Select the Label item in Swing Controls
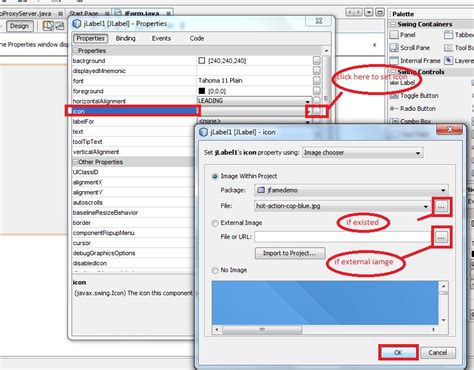Image resolution: width=474 pixels, height=370 pixels. tap(402, 83)
